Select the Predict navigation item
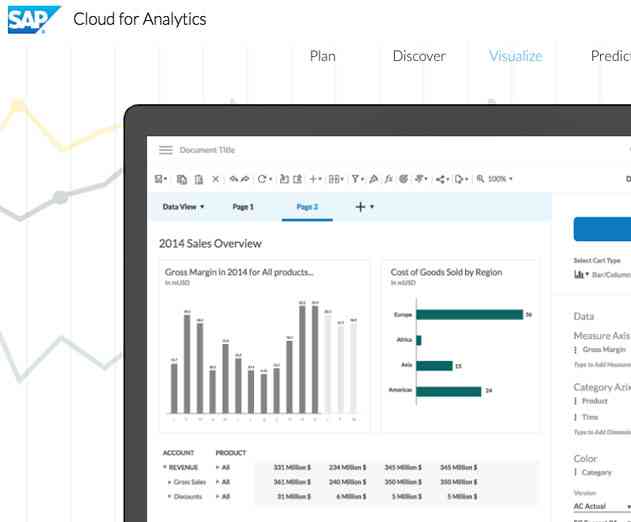Image resolution: width=631 pixels, height=522 pixels. 610,56
